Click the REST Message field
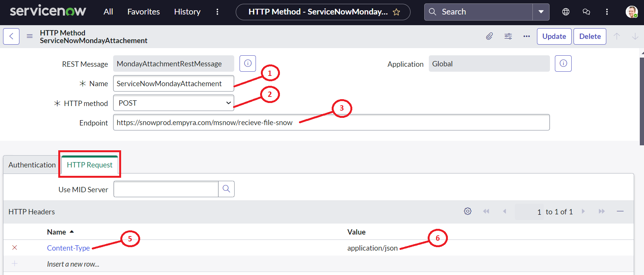The image size is (644, 275). pyautogui.click(x=174, y=64)
